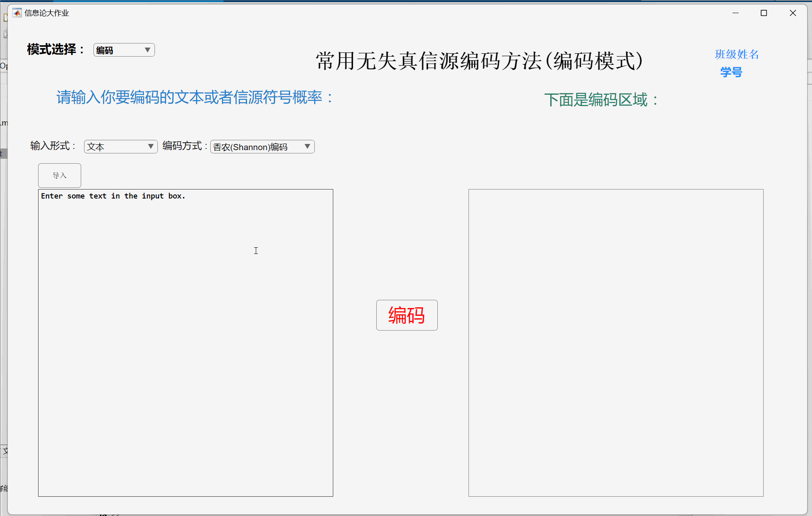
Task: Open the 香农(Shannon)编码 method dropdown
Action: pos(262,147)
